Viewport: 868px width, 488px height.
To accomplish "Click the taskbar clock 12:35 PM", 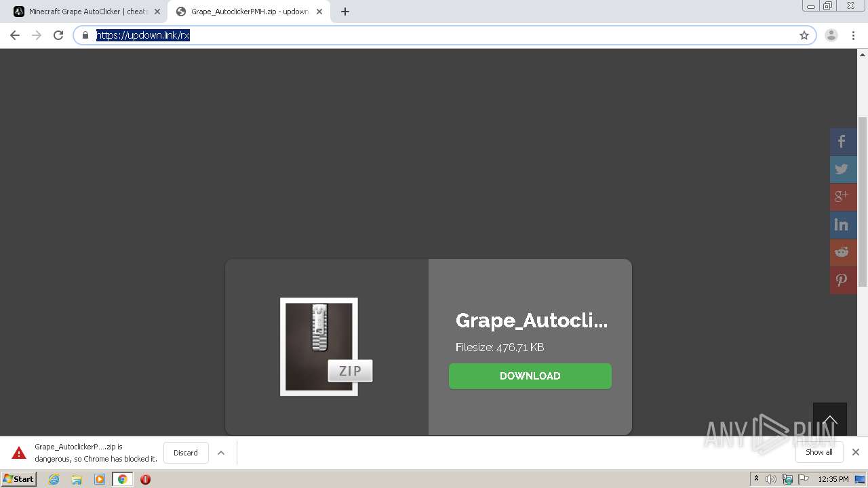I will click(833, 479).
